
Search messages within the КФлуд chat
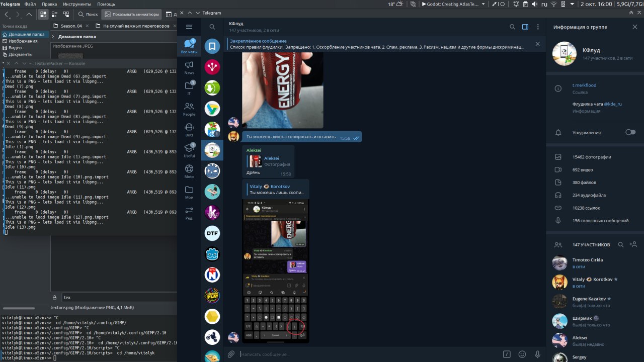point(512,27)
